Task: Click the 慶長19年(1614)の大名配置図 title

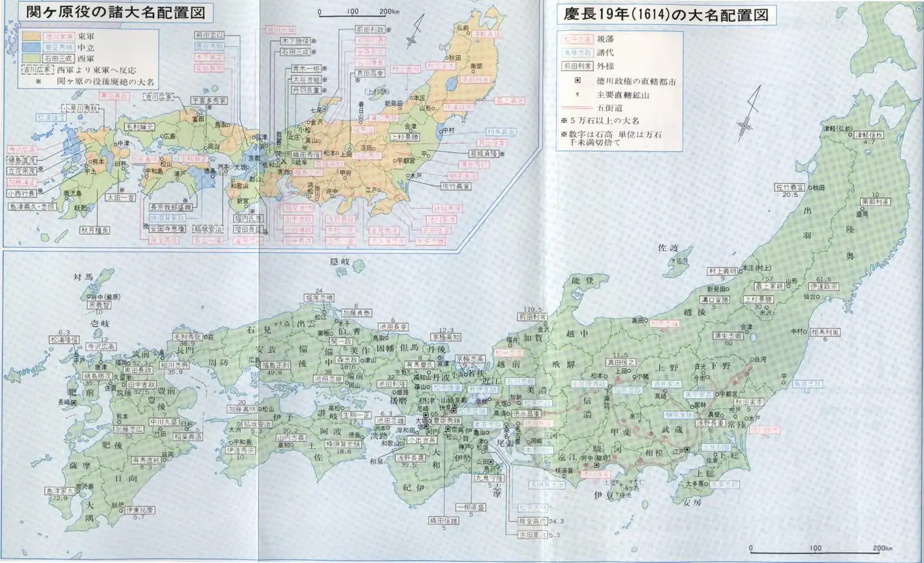Action: (666, 14)
